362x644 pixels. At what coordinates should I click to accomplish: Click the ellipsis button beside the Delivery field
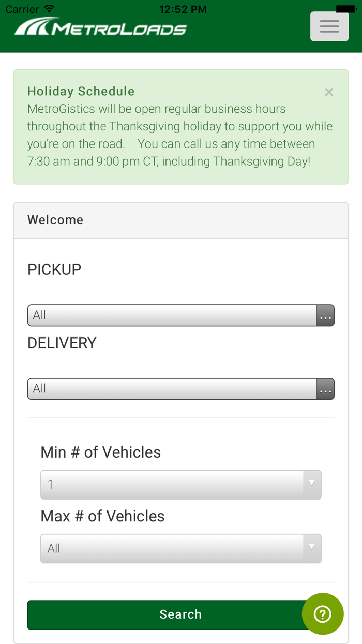coord(325,389)
